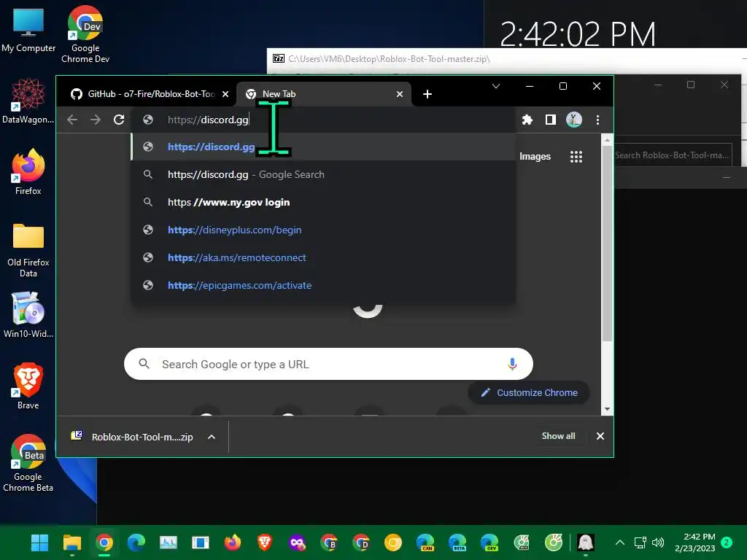Open the Google Chrome Beta desktop shortcut
The height and width of the screenshot is (560, 747).
(28, 463)
